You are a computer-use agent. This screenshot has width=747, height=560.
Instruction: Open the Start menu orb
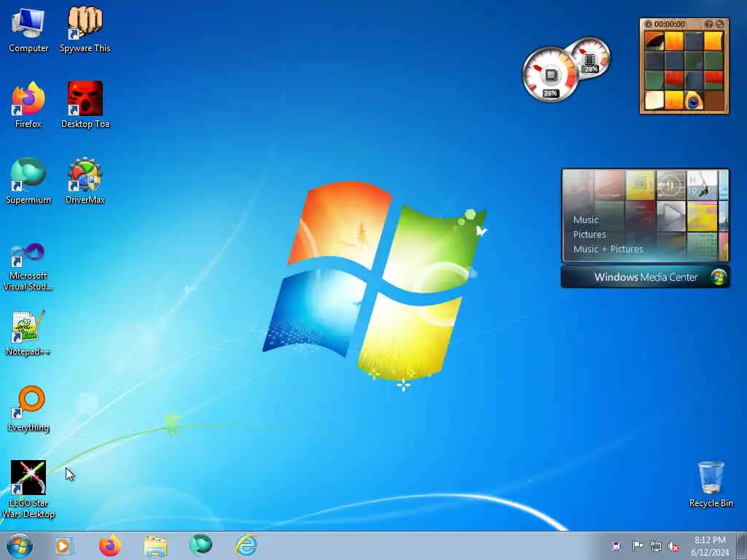coord(20,545)
